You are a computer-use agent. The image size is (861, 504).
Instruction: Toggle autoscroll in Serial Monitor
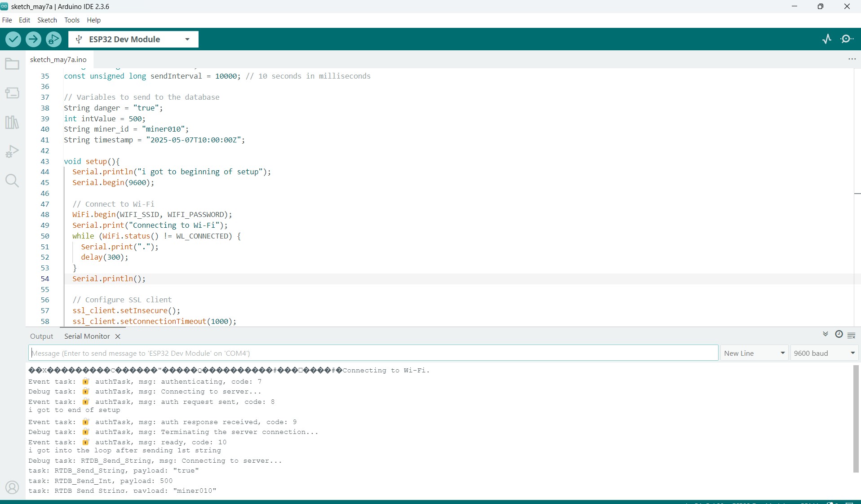(x=825, y=334)
